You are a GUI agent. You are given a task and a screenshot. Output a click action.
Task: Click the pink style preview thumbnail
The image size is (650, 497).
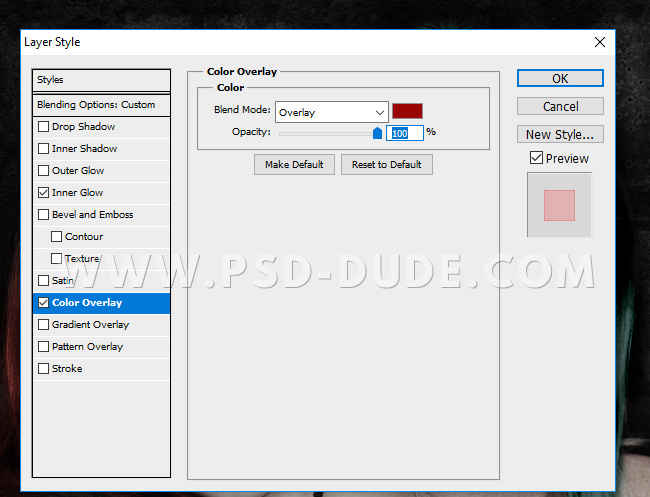click(x=559, y=205)
